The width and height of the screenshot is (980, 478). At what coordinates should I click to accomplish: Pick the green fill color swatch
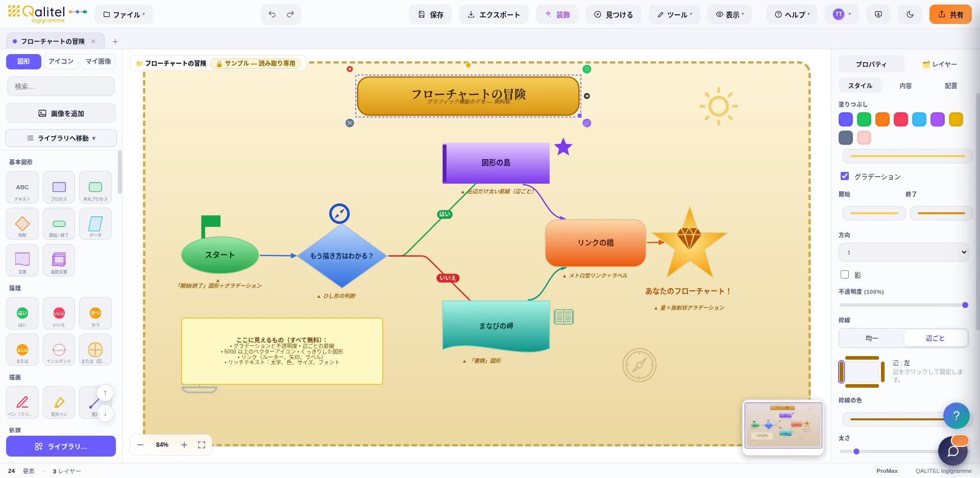click(864, 119)
